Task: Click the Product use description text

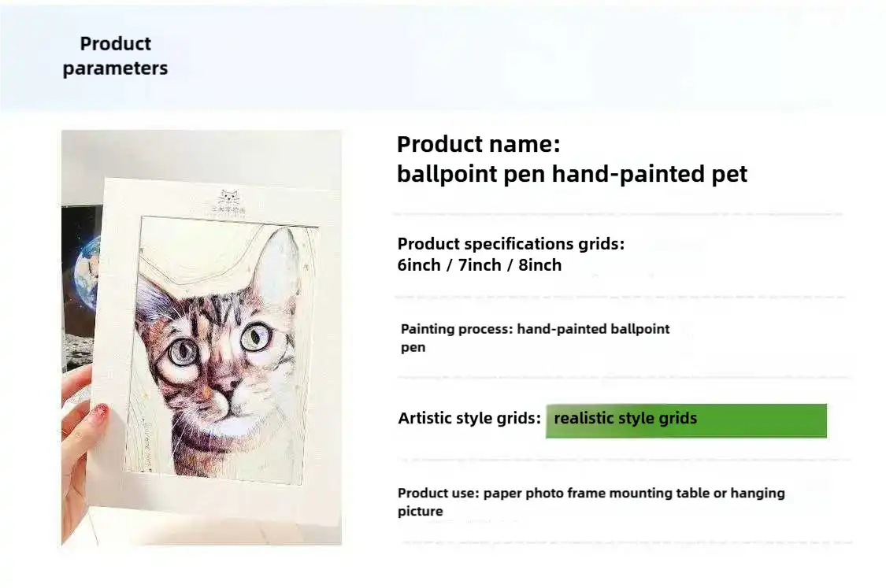Action: [591, 501]
